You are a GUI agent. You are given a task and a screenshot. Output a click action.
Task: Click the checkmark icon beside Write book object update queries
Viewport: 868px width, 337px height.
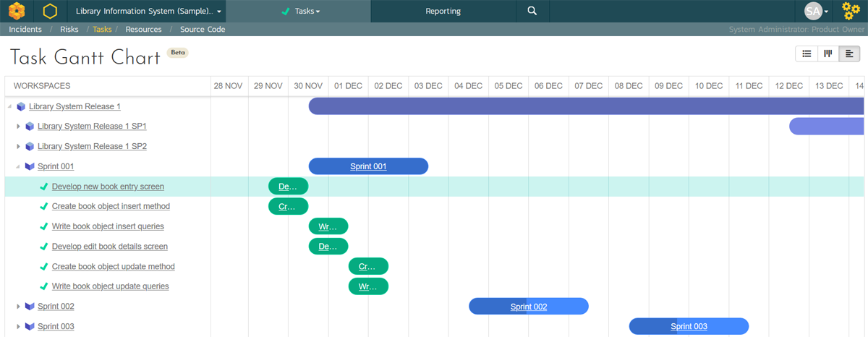[x=44, y=286]
